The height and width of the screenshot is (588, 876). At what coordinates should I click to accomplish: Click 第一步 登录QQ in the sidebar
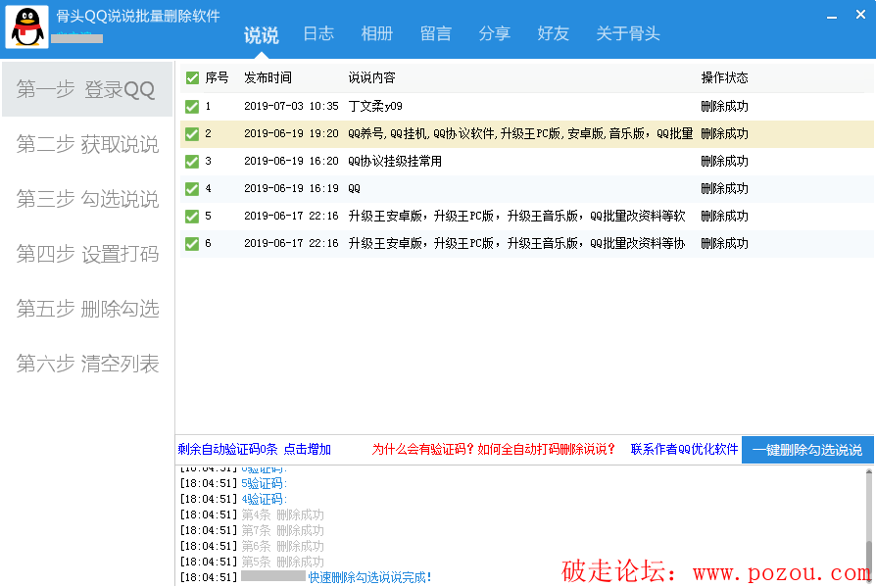coord(86,89)
